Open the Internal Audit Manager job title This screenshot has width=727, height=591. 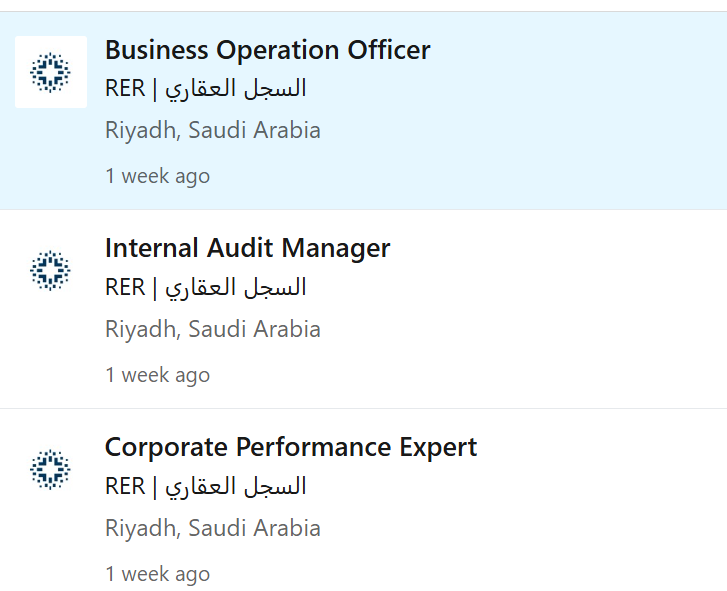click(248, 248)
